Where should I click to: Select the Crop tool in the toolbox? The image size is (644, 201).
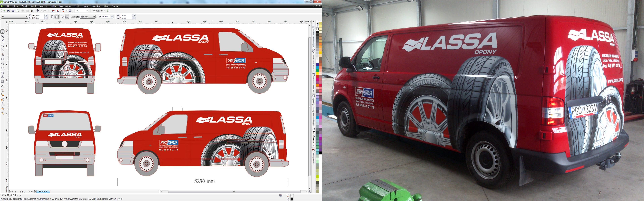click(x=3, y=41)
